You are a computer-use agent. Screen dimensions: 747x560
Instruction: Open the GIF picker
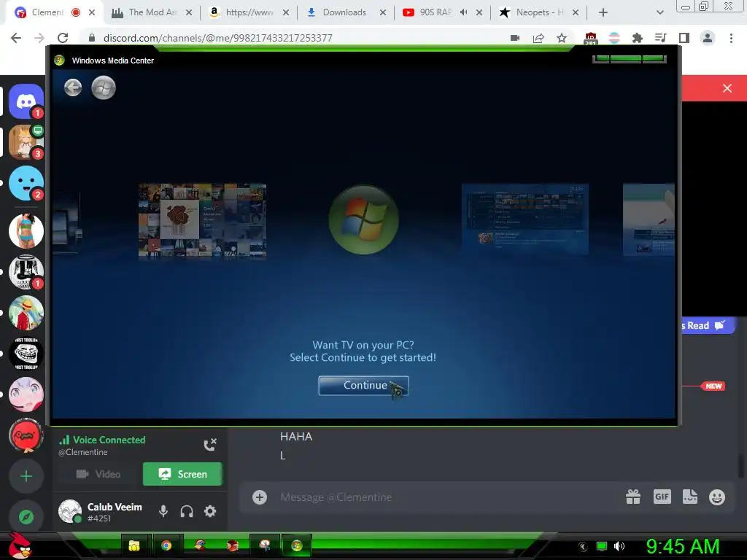[662, 497]
